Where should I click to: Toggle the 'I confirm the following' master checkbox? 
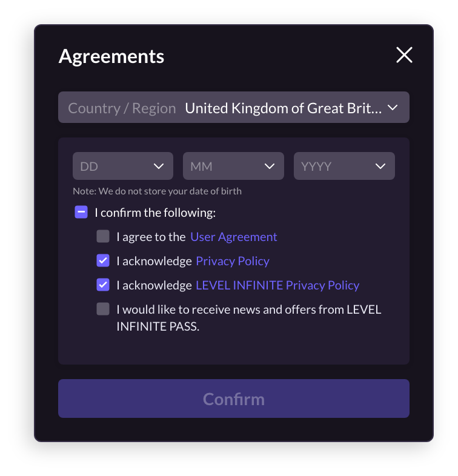pos(81,212)
